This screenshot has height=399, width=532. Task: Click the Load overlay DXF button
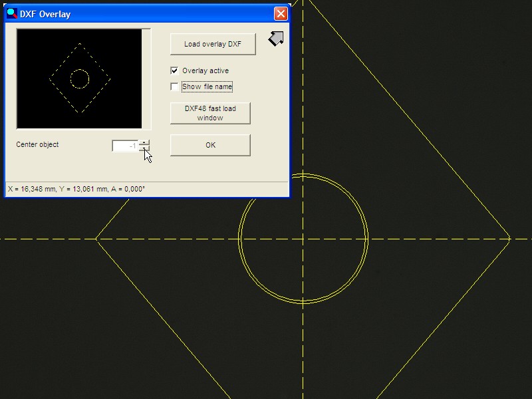213,45
